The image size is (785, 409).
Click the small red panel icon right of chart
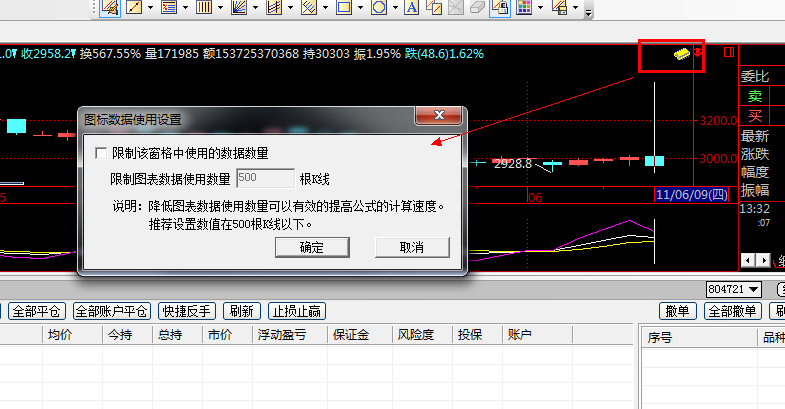(728, 51)
